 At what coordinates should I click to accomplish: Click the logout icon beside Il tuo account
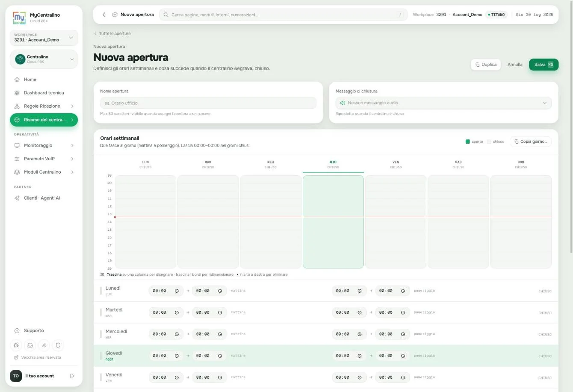[x=72, y=376]
